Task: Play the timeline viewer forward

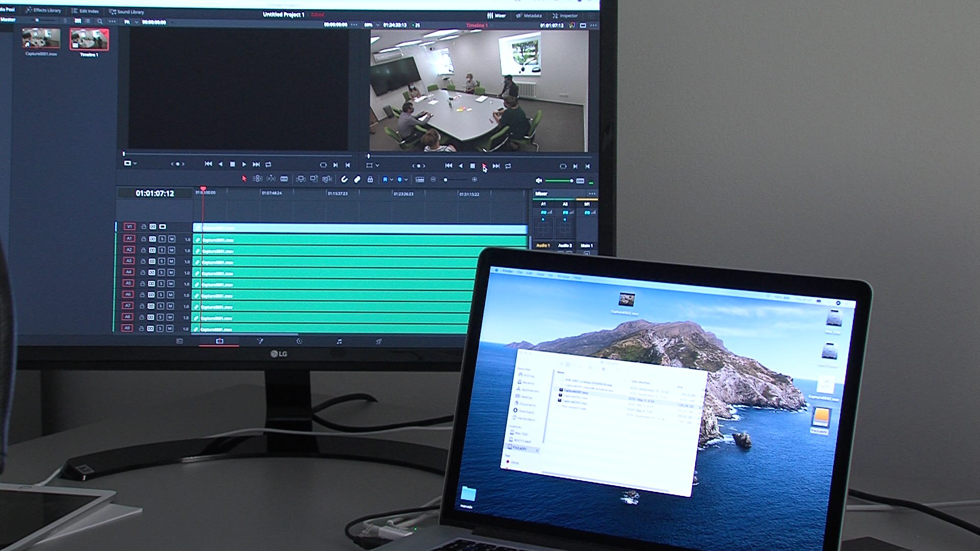Action: pos(484,166)
